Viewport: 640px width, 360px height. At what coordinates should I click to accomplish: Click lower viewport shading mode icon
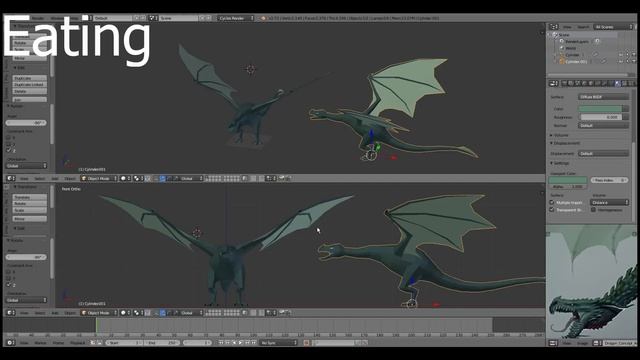tap(125, 313)
